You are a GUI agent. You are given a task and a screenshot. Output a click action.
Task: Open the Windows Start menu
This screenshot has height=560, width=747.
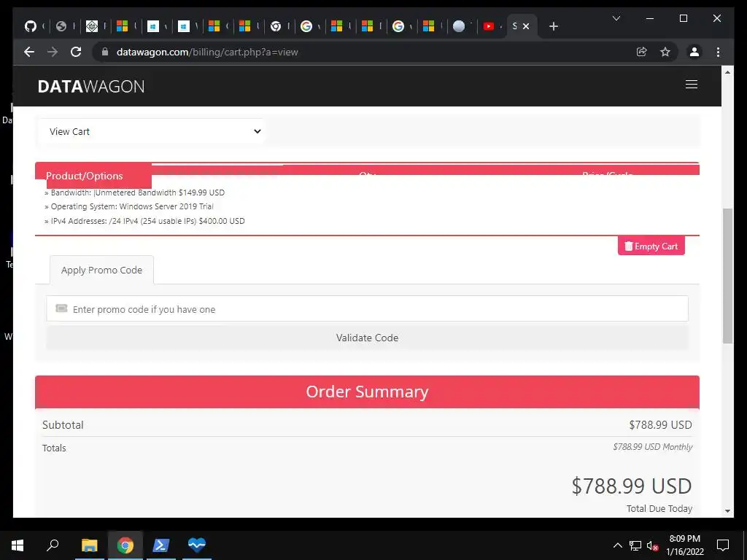coord(18,545)
